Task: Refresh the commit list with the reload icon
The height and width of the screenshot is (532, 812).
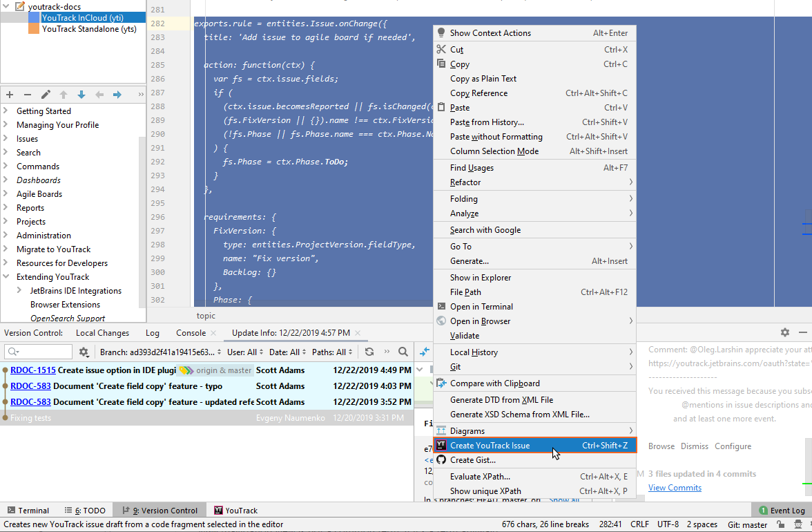Action: coord(369,352)
